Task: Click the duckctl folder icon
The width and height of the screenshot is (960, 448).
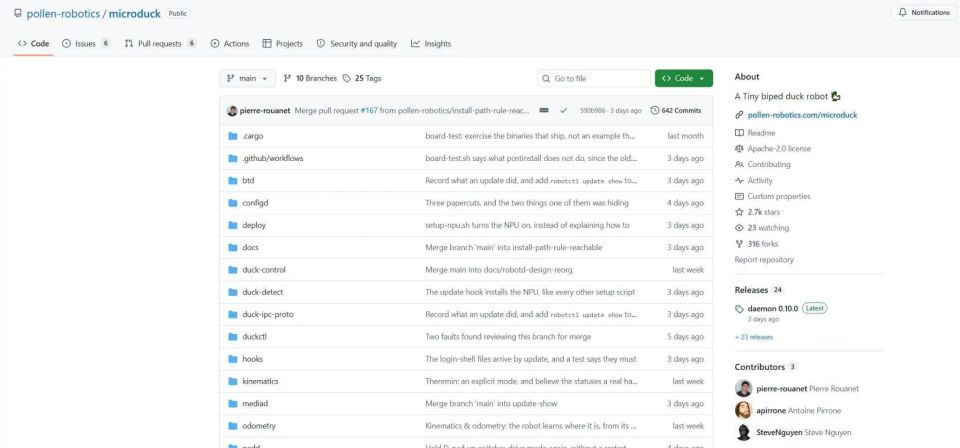Action: tap(233, 337)
